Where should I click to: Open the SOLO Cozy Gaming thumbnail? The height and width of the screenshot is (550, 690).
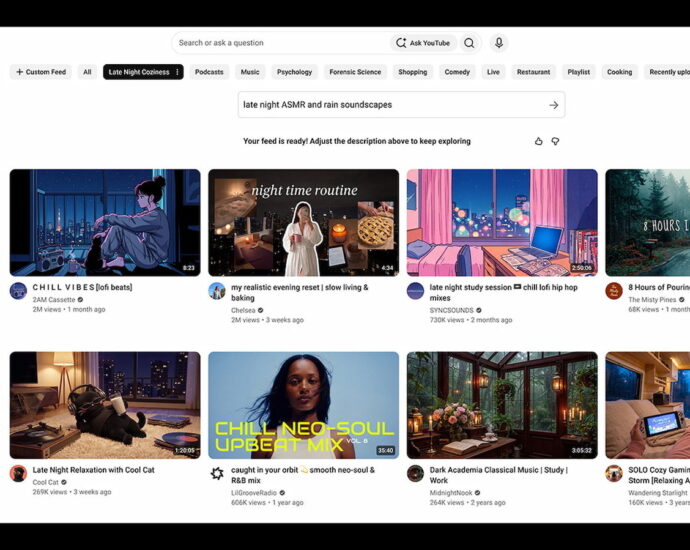pyautogui.click(x=648, y=405)
